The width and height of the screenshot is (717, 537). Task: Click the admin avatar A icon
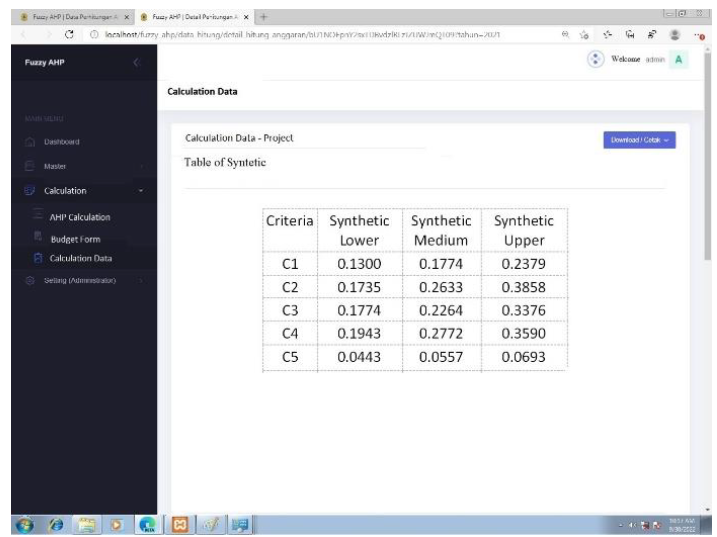(x=679, y=59)
